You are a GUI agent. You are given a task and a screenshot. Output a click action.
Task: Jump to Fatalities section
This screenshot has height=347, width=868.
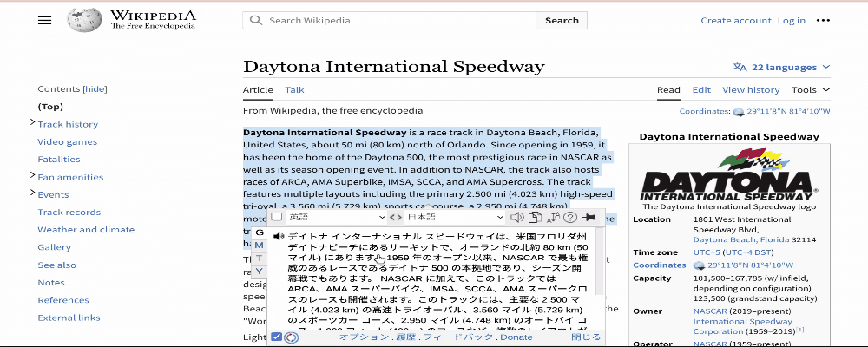coord(59,159)
